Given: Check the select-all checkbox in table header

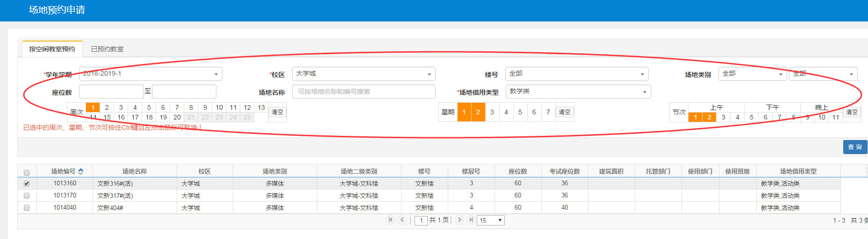Looking at the screenshot, I should [x=27, y=172].
